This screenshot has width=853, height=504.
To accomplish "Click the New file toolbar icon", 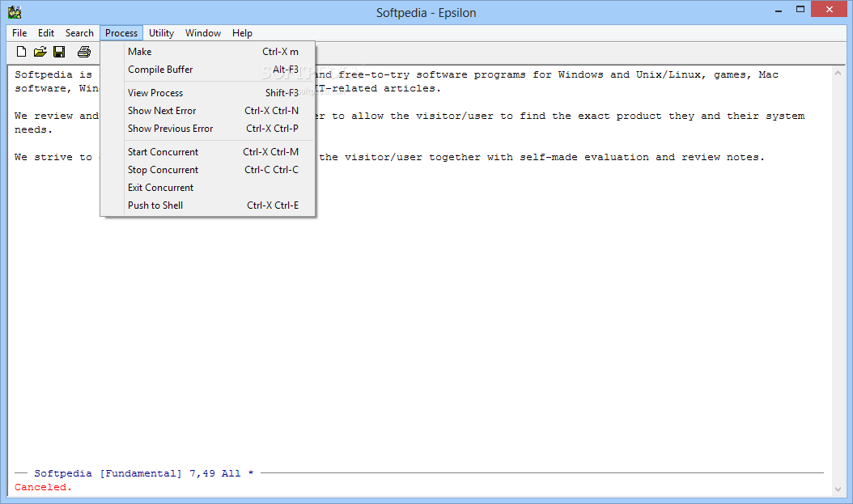I will point(21,52).
